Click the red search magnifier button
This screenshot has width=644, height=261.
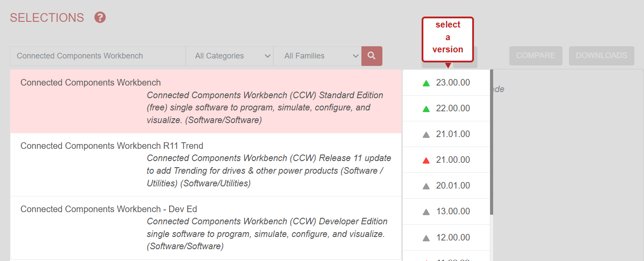click(371, 56)
